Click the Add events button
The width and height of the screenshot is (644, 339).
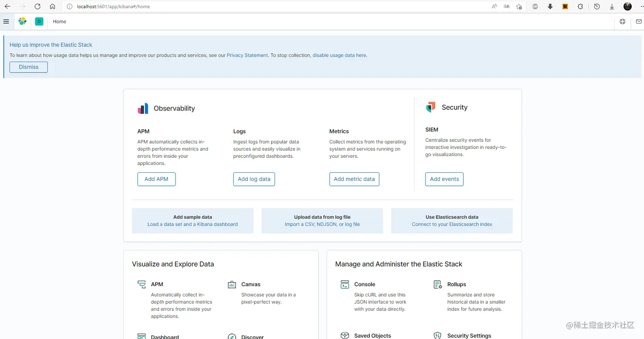coord(444,179)
